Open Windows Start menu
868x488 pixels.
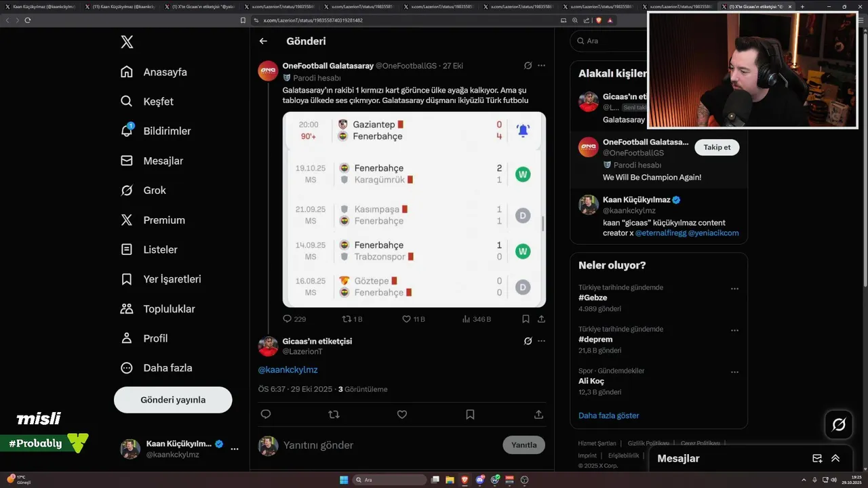(x=344, y=480)
